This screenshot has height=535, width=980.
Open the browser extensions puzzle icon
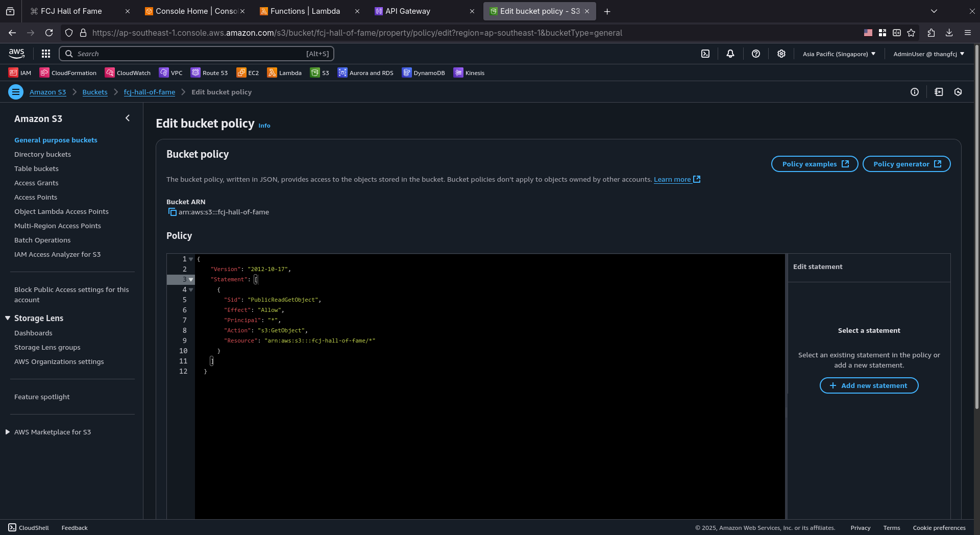tap(931, 33)
